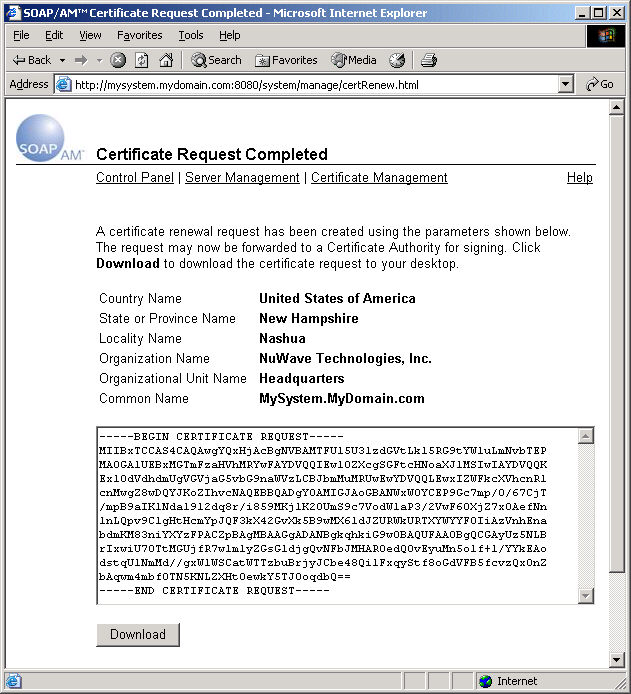Click the Print toolbar icon
The image size is (631, 694).
coord(429,60)
